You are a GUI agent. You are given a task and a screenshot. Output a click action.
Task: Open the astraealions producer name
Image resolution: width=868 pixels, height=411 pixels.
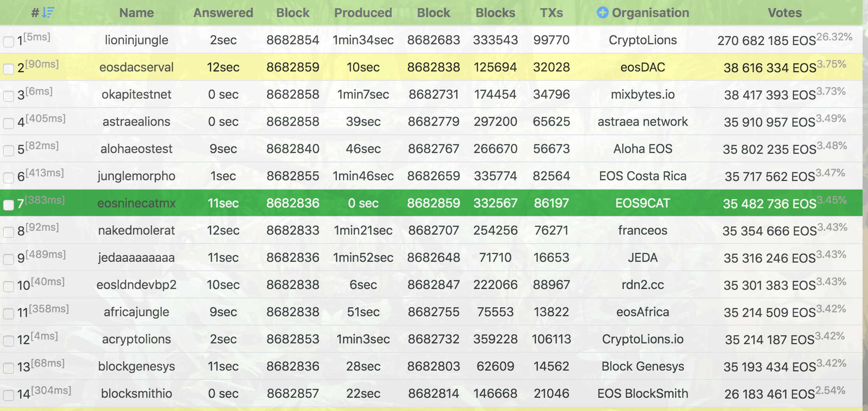click(136, 122)
